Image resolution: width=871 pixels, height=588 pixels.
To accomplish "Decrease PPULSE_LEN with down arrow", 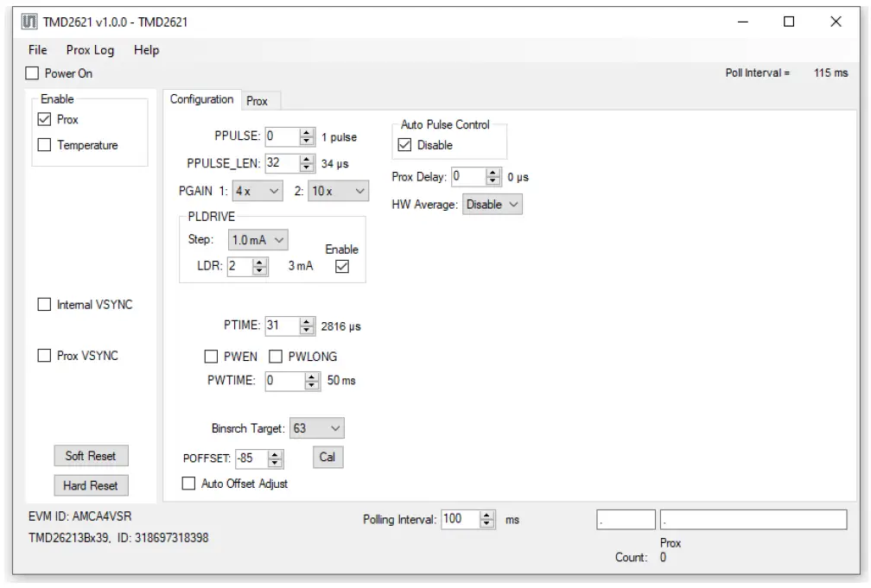I will click(306, 168).
